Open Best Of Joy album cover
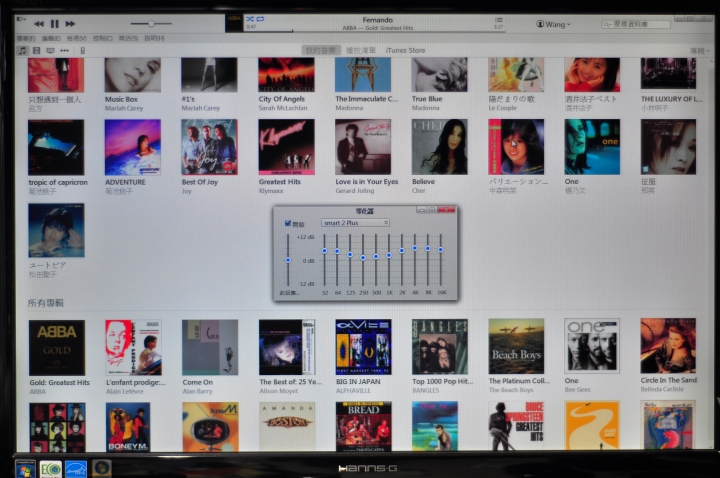This screenshot has height=478, width=720. pos(209,147)
